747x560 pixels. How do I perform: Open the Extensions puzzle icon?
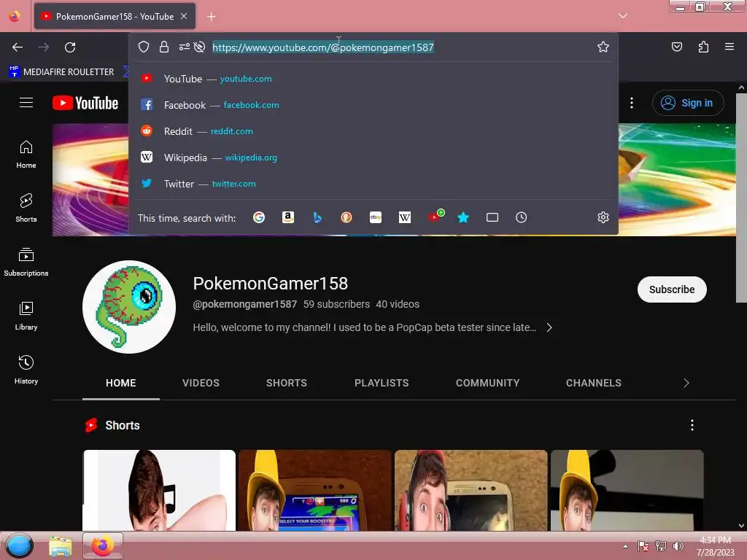tap(703, 47)
